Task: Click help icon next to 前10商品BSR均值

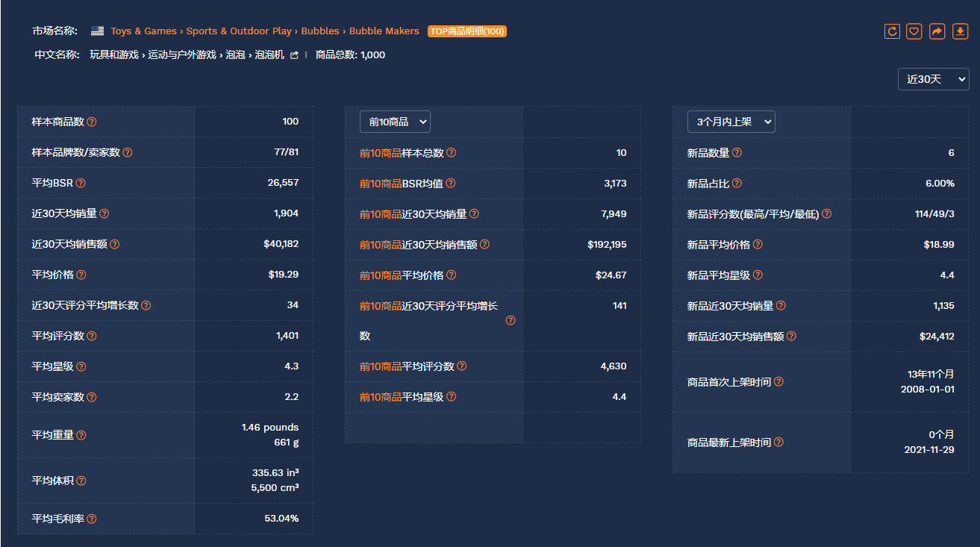Action: click(x=451, y=184)
